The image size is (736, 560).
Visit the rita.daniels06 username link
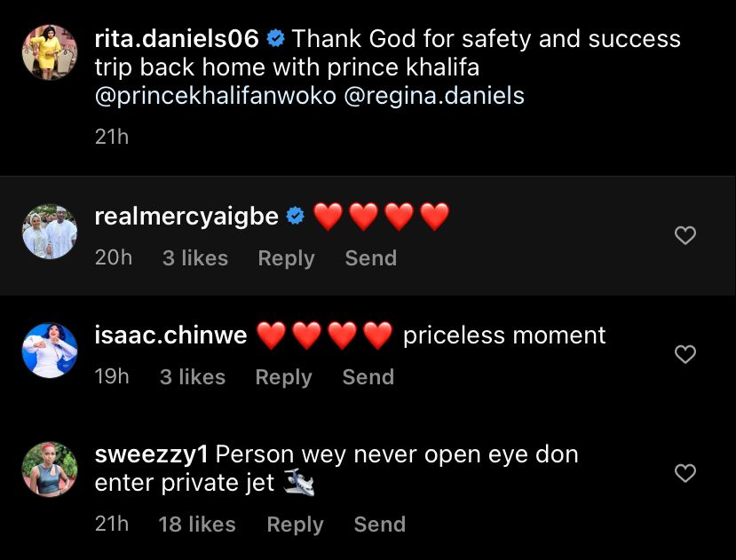pos(177,39)
